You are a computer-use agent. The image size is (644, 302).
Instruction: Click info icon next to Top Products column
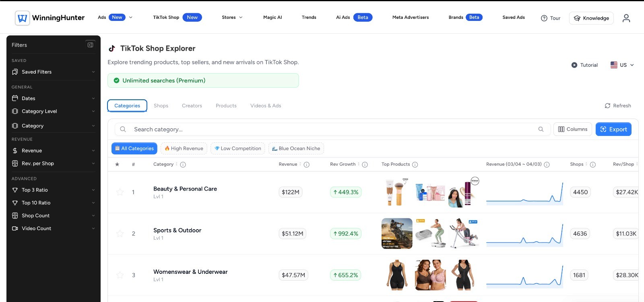click(415, 164)
